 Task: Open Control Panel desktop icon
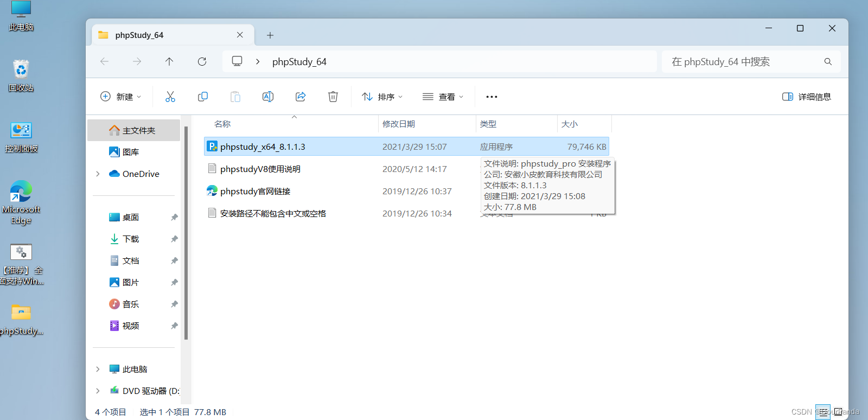tap(21, 136)
